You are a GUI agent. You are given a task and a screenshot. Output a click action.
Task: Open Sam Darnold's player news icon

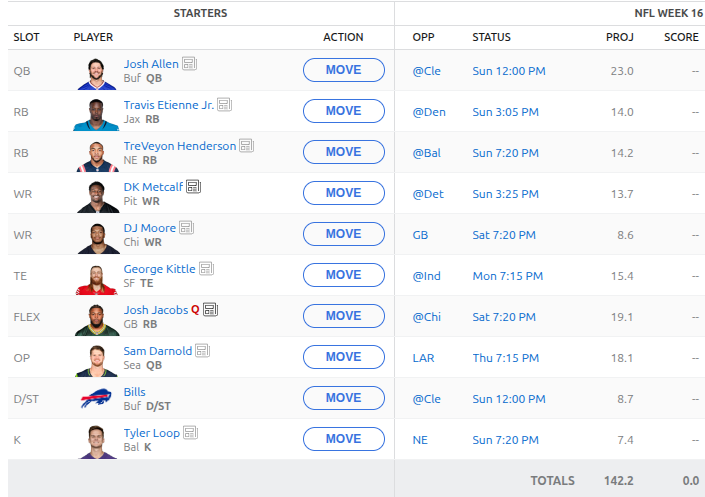coord(202,351)
